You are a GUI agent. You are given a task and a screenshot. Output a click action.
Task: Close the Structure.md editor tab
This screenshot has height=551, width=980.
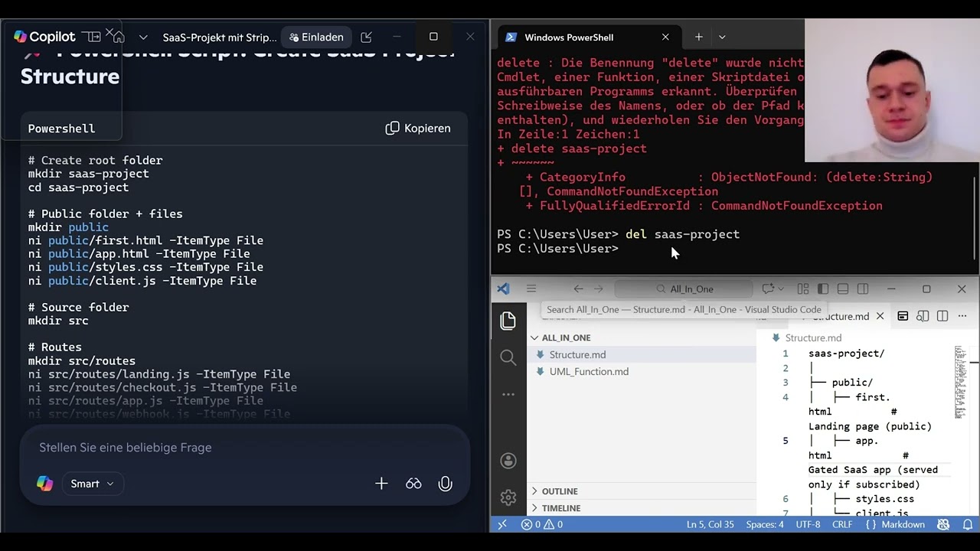880,316
